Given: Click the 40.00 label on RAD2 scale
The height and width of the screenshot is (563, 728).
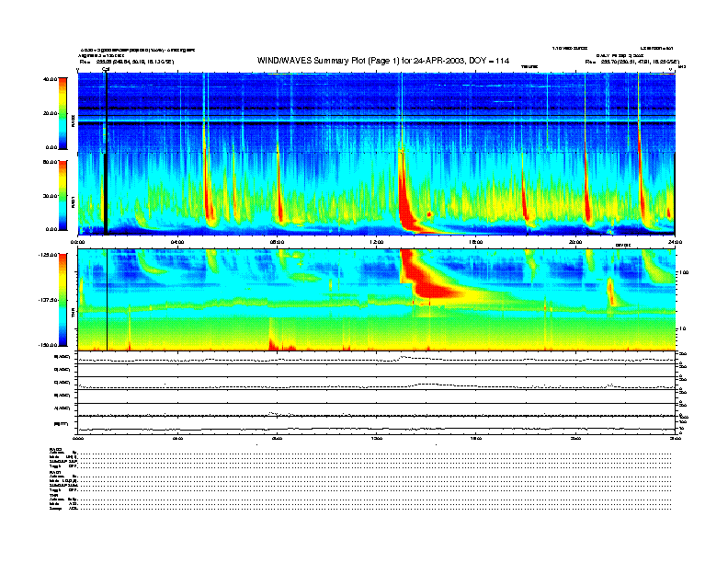Looking at the screenshot, I should (x=50, y=79).
